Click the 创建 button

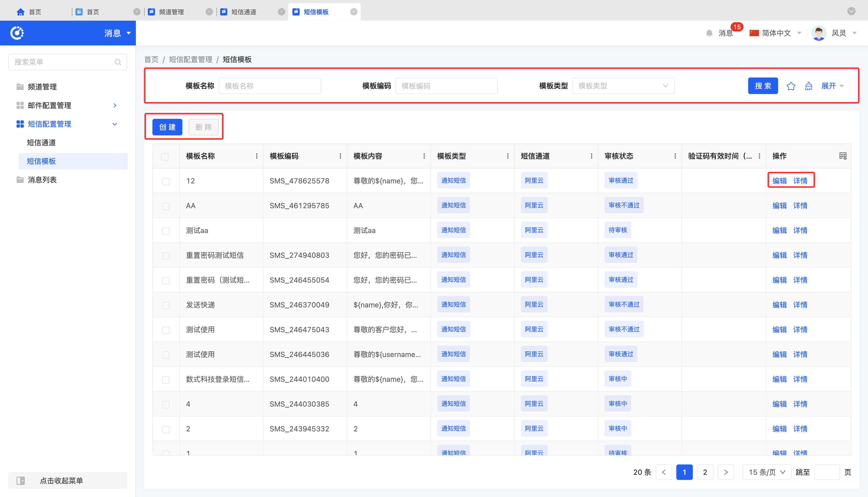click(167, 127)
